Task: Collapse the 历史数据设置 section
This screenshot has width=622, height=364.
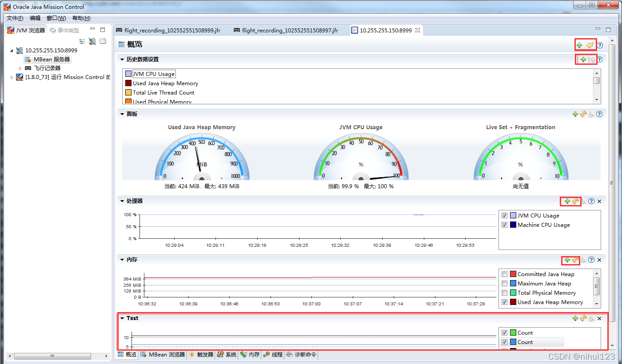Action: click(122, 59)
